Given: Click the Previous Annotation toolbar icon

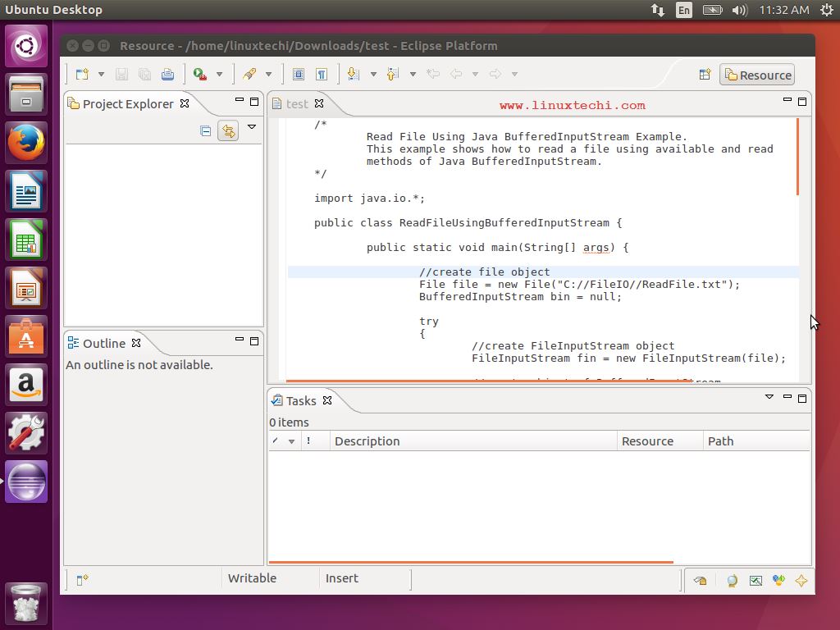Looking at the screenshot, I should coord(393,74).
